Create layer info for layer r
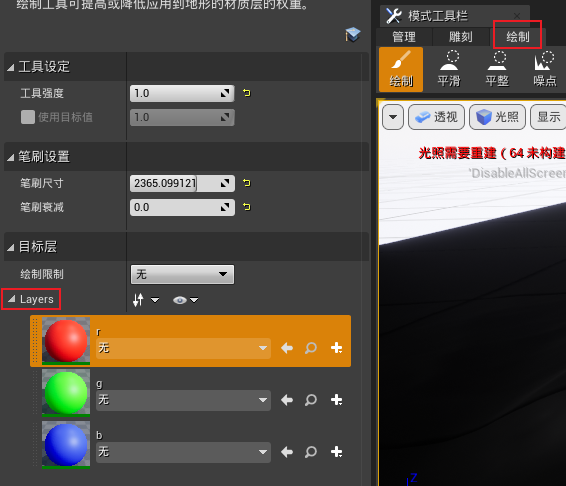The height and width of the screenshot is (486, 566). coord(336,348)
